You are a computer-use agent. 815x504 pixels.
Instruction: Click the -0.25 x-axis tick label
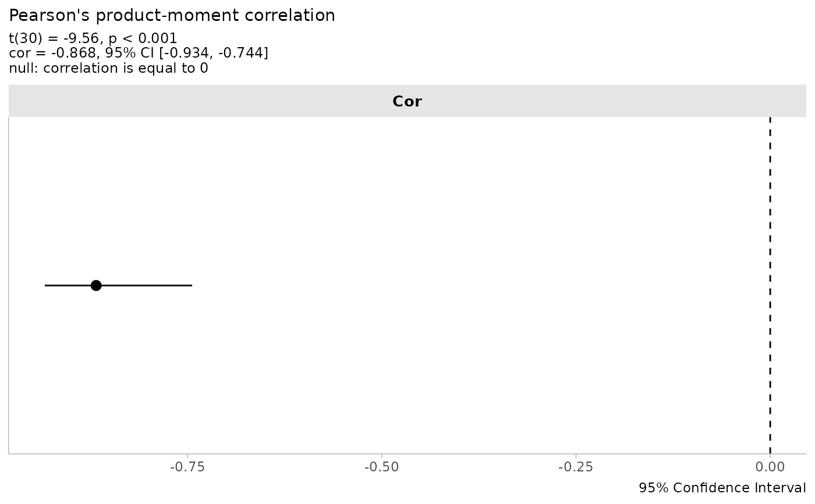click(576, 468)
